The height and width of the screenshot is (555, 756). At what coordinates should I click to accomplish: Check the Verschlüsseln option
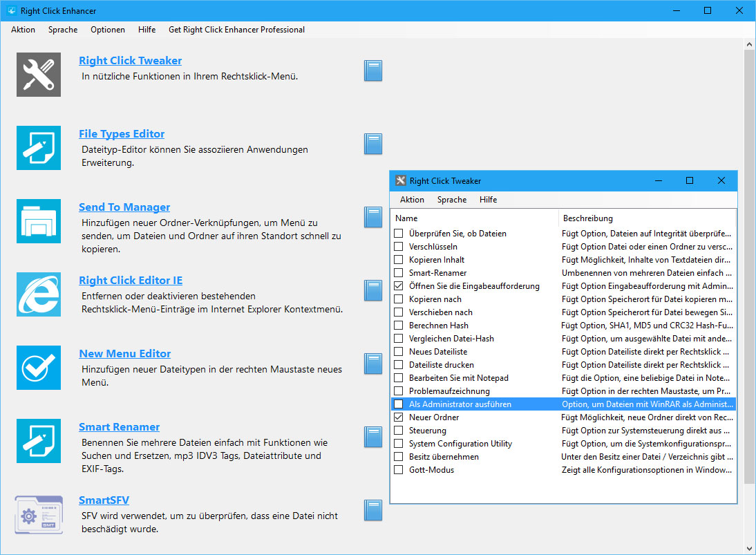[x=398, y=247]
